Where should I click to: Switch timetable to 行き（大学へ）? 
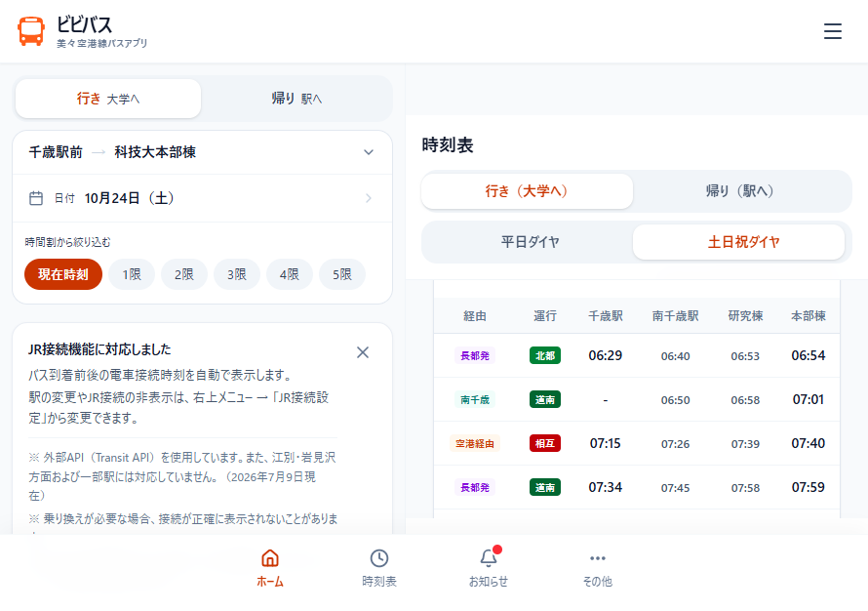point(527,191)
